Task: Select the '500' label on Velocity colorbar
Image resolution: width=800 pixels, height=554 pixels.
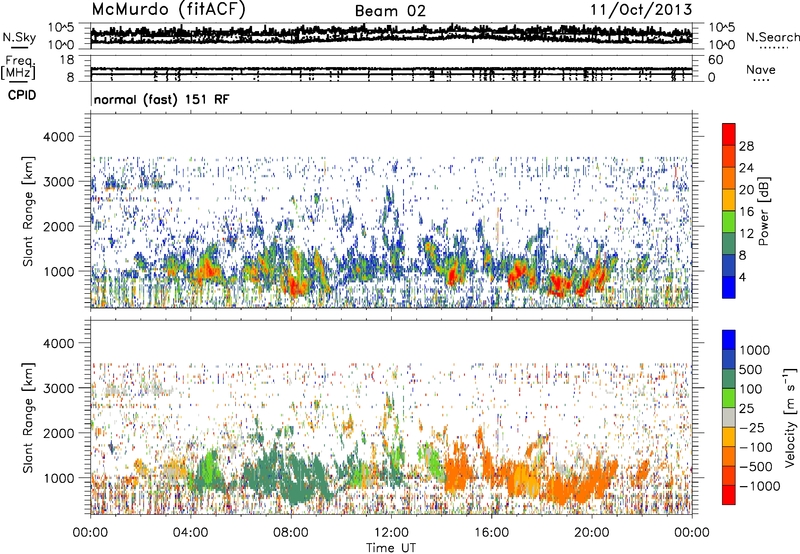Action: click(x=751, y=369)
